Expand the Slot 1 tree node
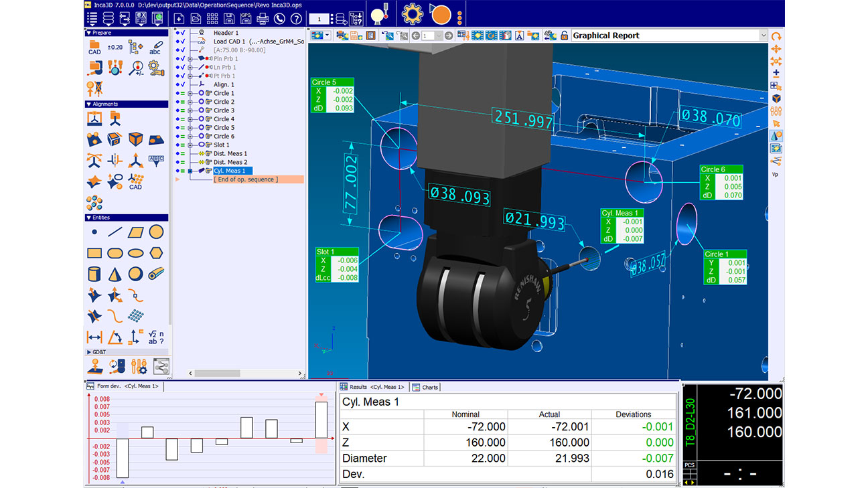The width and height of the screenshot is (868, 488). tap(190, 145)
